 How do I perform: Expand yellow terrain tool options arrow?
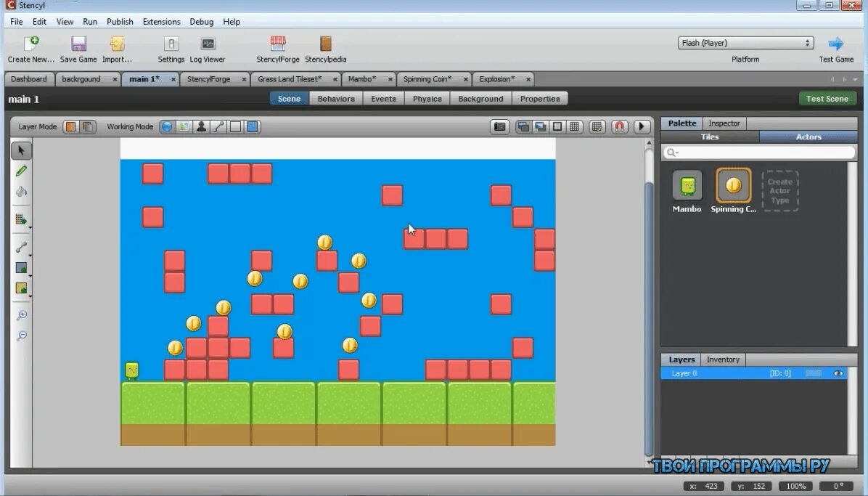tap(30, 296)
